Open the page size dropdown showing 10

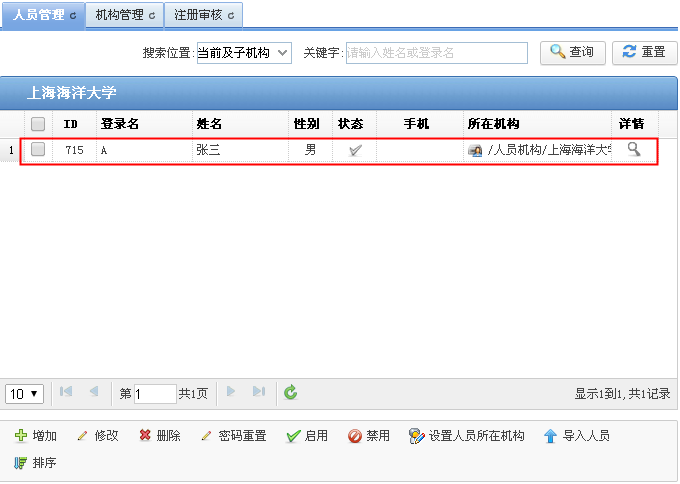pyautogui.click(x=24, y=393)
